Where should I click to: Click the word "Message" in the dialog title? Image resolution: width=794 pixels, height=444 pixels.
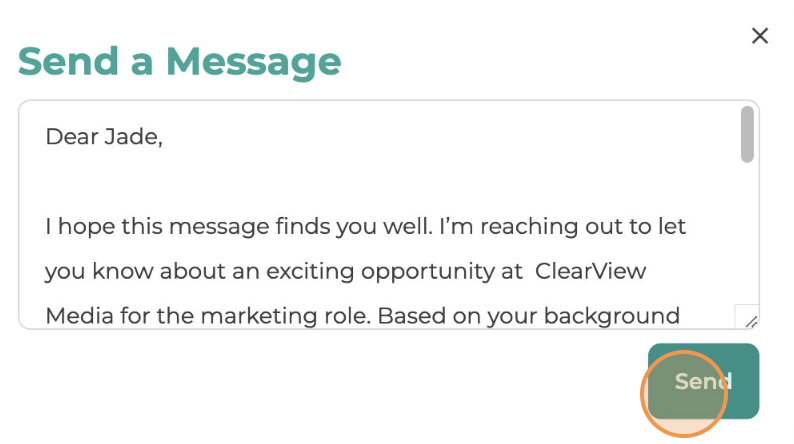tap(253, 62)
